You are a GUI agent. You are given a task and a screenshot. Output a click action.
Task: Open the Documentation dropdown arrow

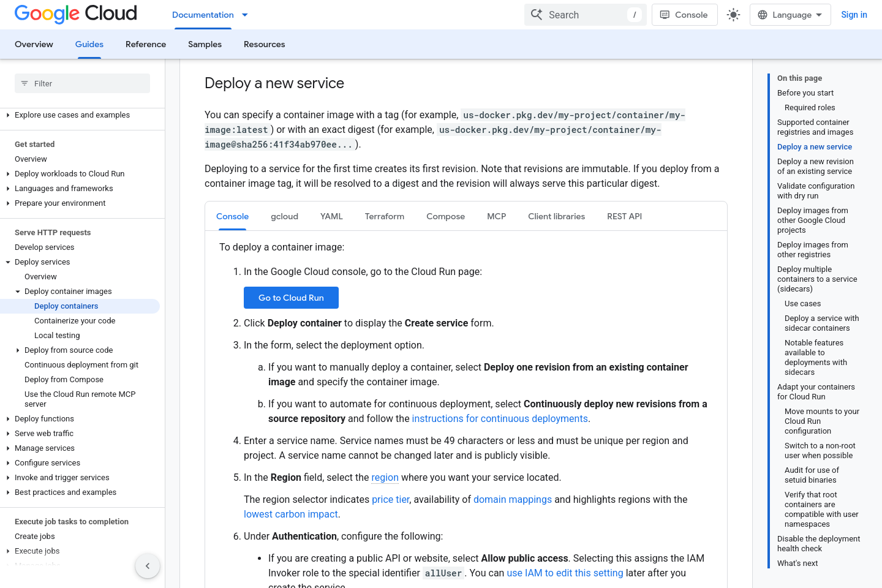[x=245, y=15]
